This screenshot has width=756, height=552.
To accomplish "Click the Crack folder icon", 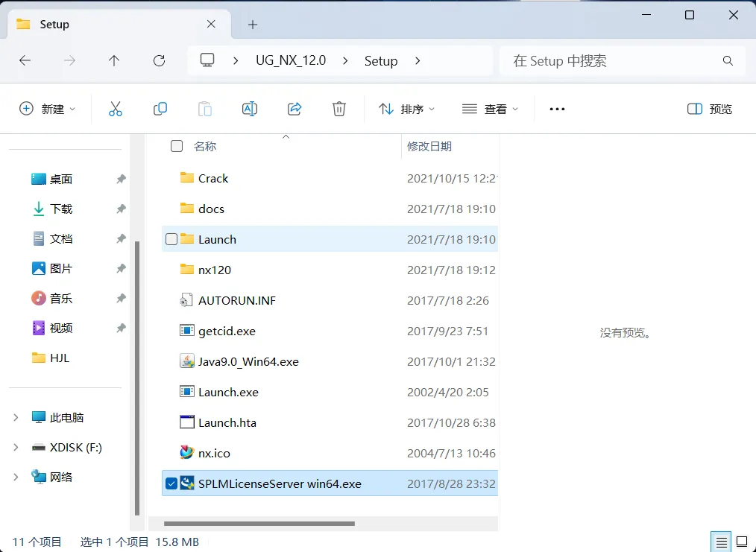I will (187, 178).
